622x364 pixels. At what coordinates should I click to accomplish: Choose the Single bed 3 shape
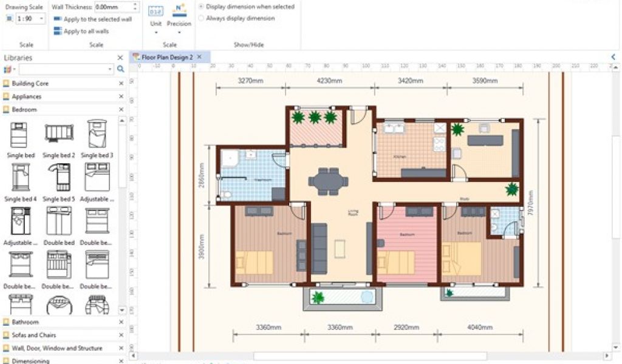click(97, 135)
